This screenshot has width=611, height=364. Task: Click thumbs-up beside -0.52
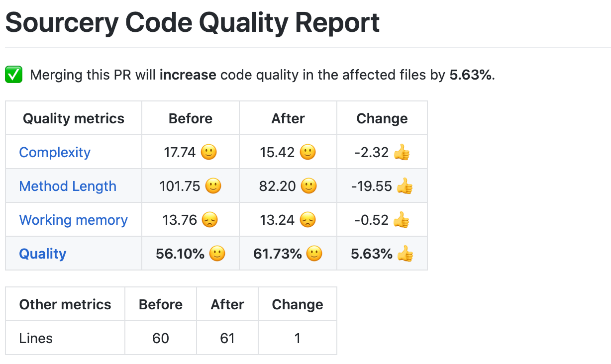pos(402,220)
